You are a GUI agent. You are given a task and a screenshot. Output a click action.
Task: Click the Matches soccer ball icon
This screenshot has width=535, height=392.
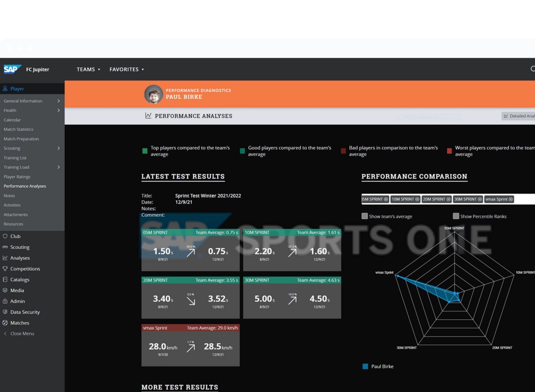click(5, 323)
